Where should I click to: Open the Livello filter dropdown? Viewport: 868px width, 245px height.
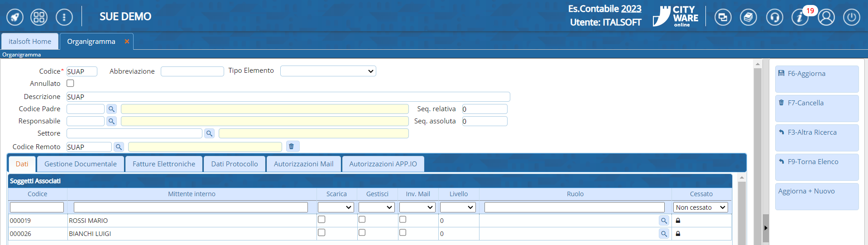coord(458,207)
